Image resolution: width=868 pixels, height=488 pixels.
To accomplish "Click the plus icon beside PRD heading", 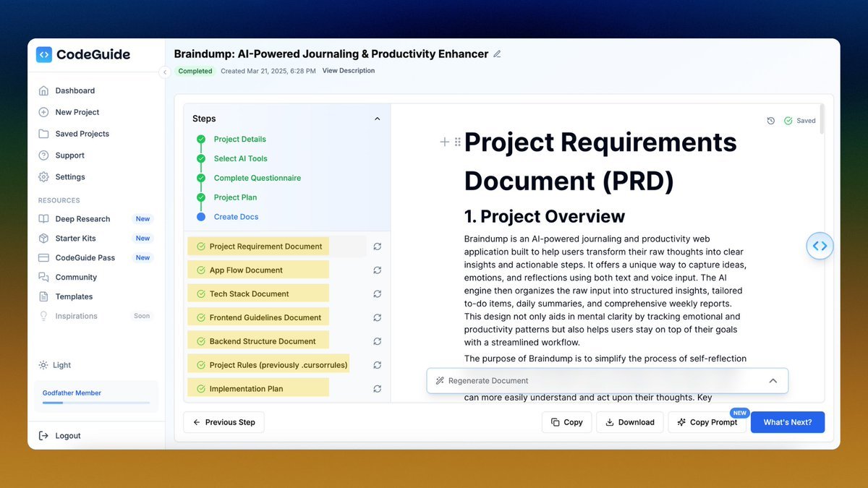I will coord(445,142).
